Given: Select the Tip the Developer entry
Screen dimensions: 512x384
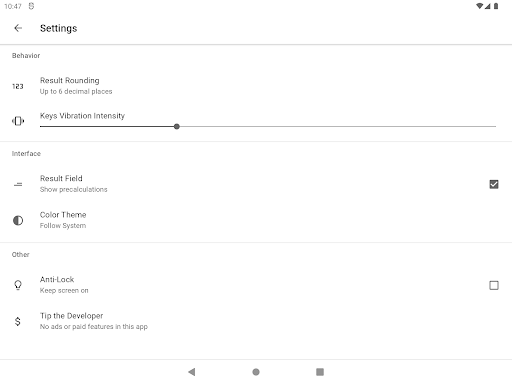Looking at the screenshot, I should click(256, 321).
